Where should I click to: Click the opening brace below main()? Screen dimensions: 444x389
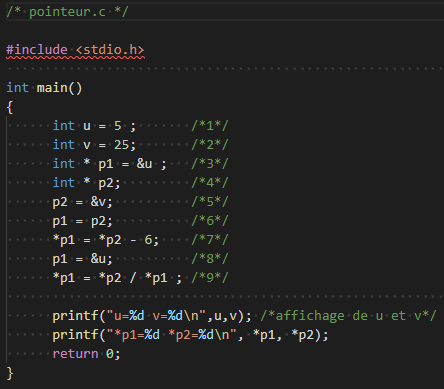[x=10, y=107]
